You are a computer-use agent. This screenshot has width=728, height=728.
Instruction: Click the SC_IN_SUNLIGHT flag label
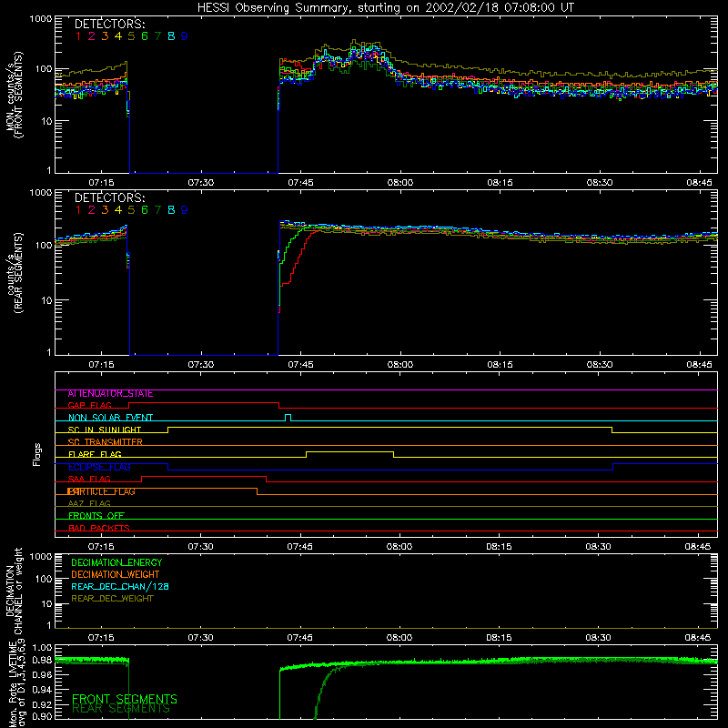pyautogui.click(x=105, y=430)
